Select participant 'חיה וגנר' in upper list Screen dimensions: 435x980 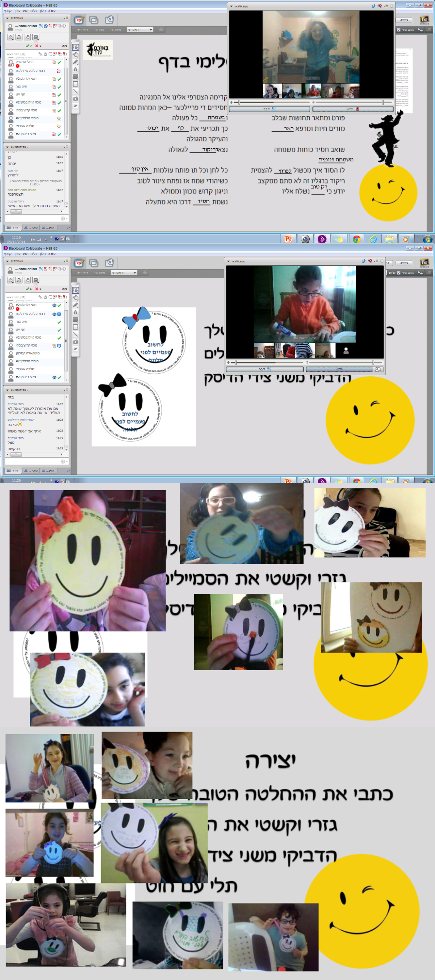(x=35, y=87)
